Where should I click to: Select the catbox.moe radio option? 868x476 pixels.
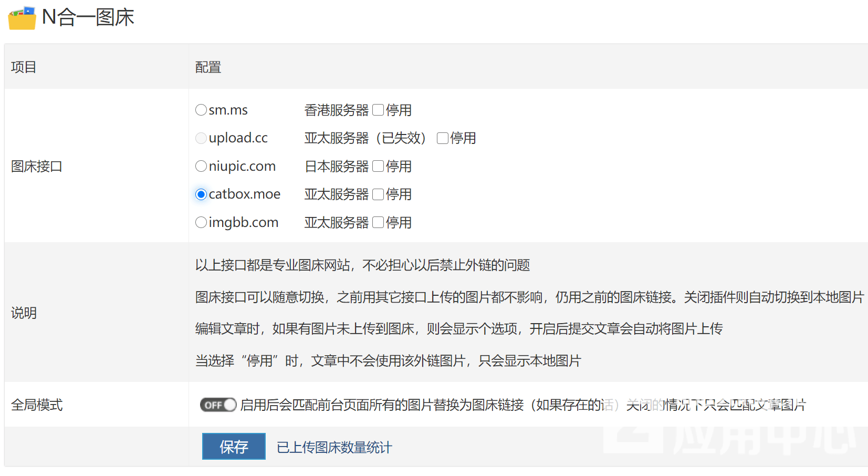[201, 194]
